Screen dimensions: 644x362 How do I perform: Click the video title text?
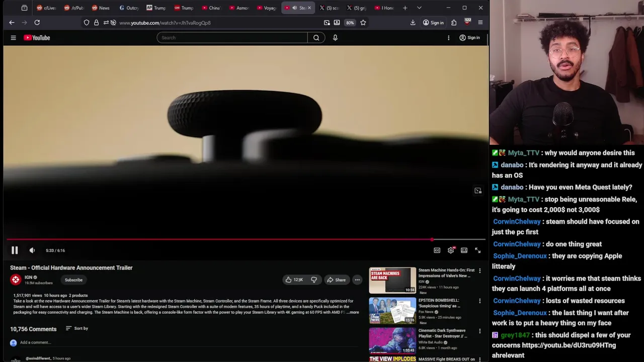click(71, 268)
